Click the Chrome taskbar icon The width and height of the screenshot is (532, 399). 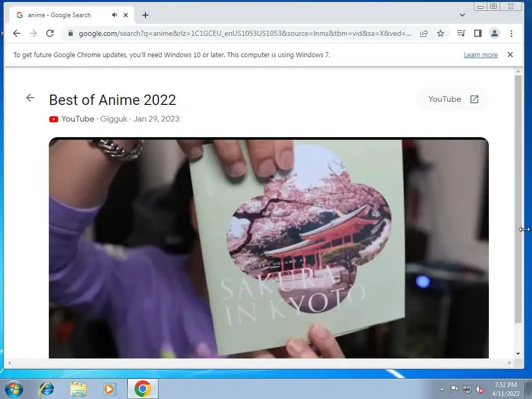coord(142,389)
